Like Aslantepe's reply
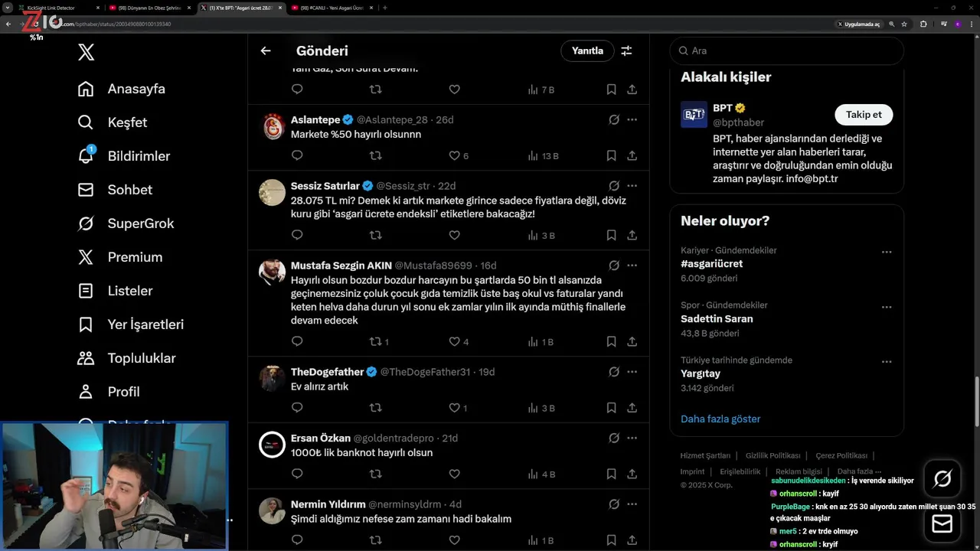Image resolution: width=980 pixels, height=551 pixels. click(454, 155)
